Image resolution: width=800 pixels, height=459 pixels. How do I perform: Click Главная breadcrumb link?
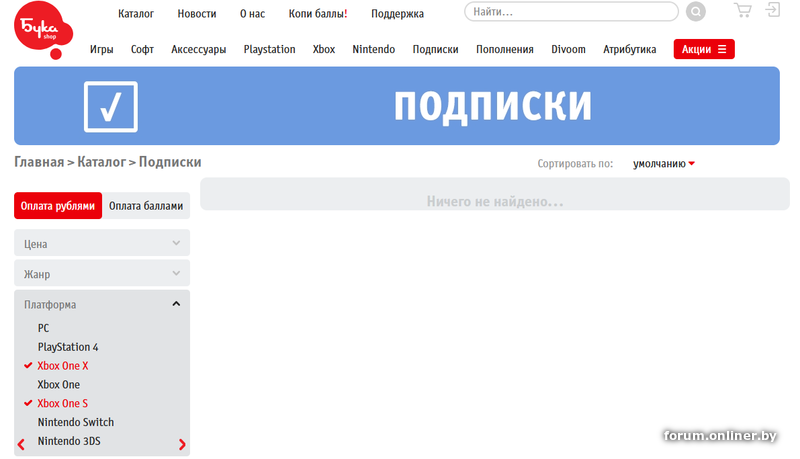tap(39, 162)
